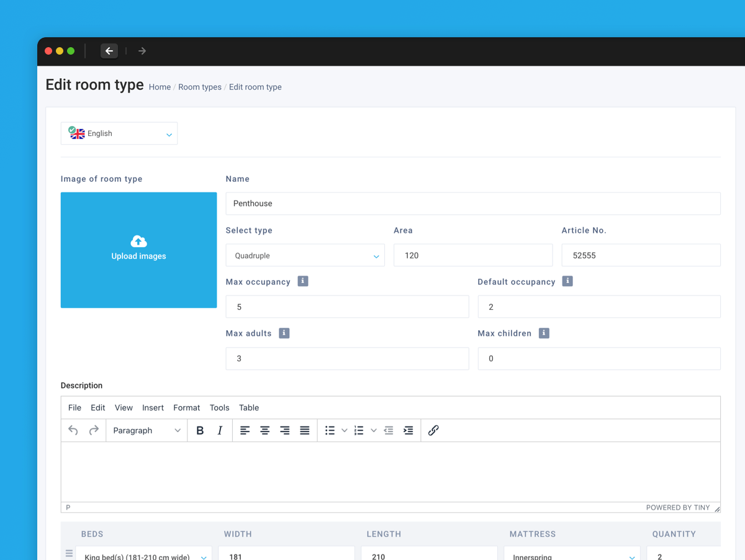This screenshot has width=745, height=560.
Task: Click the Bold formatting icon
Action: [x=200, y=430]
